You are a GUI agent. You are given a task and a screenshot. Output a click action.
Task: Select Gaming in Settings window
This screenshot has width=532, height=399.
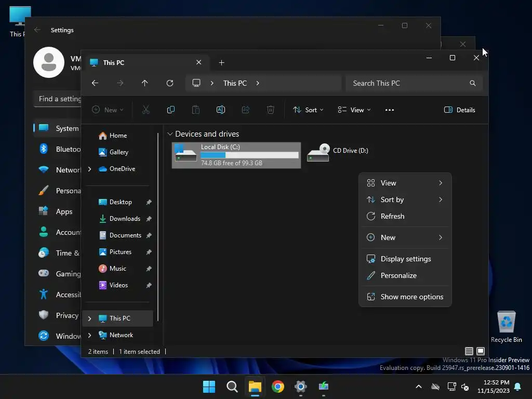point(58,274)
